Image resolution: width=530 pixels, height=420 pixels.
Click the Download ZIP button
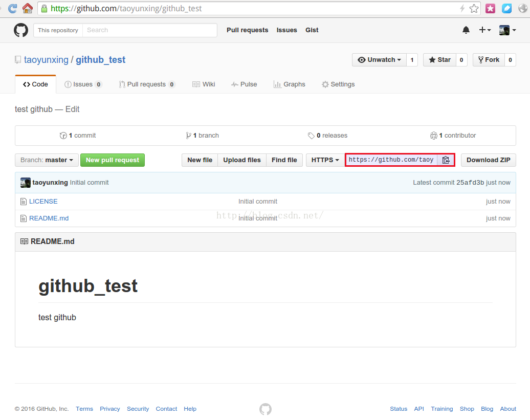click(x=489, y=160)
